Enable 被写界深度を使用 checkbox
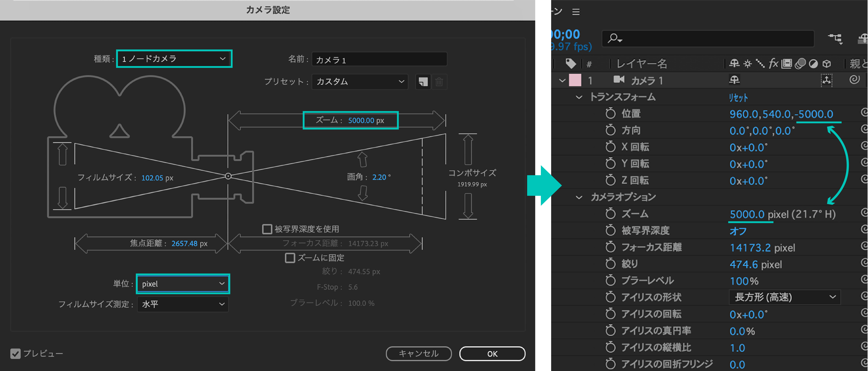The image size is (868, 371). pyautogui.click(x=267, y=229)
